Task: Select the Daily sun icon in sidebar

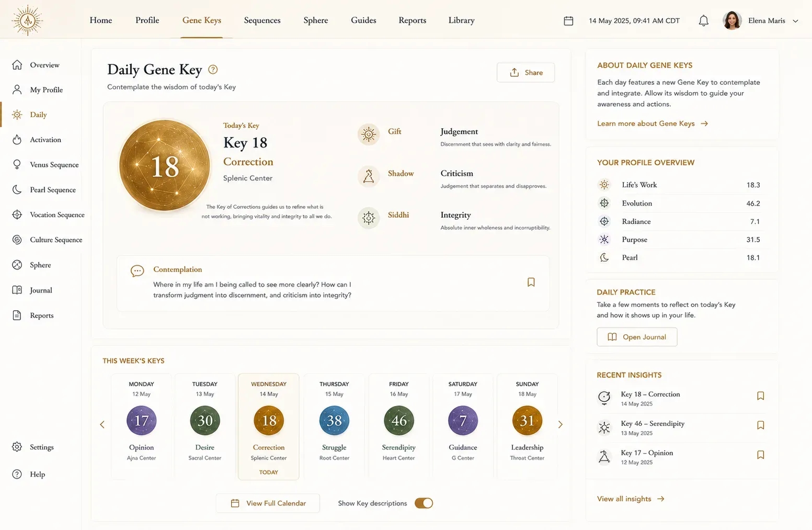Action: 17,115
